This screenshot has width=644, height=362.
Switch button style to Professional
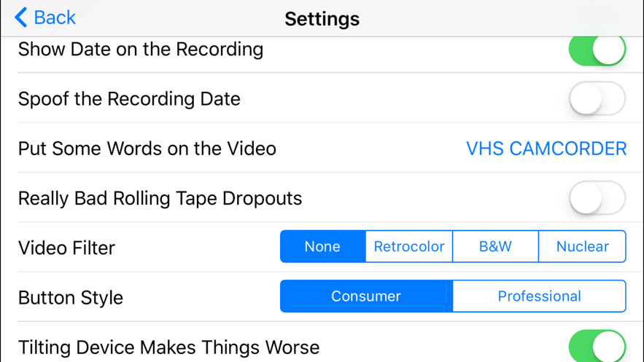coord(539,296)
